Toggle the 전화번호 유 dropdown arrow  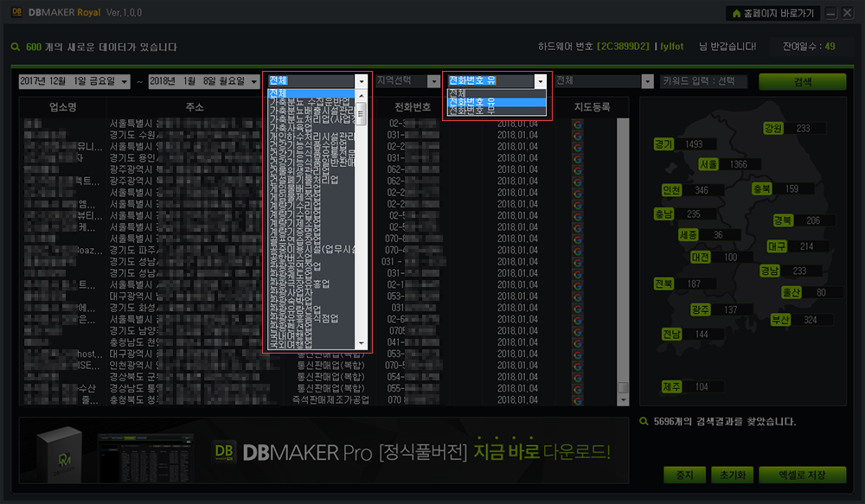[x=540, y=81]
